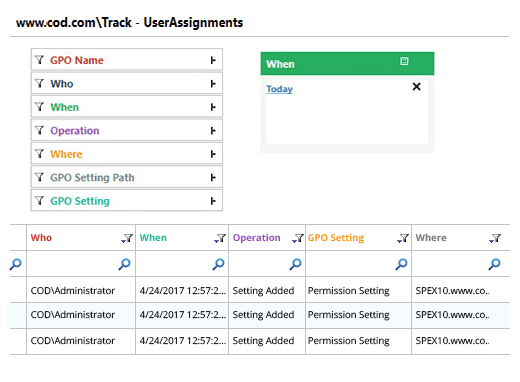Expand the Operation filter arrow
The height and width of the screenshot is (382, 520).
tap(213, 130)
